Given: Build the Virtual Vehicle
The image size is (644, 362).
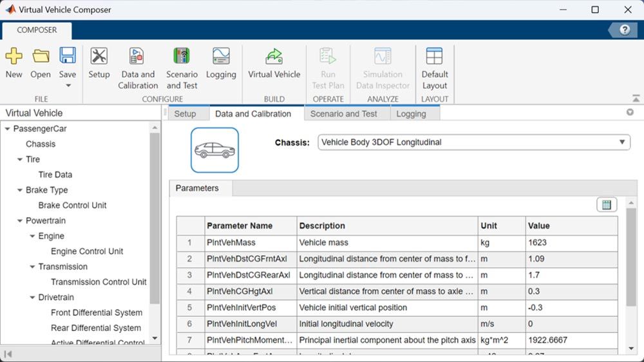Looking at the screenshot, I should click(x=274, y=63).
